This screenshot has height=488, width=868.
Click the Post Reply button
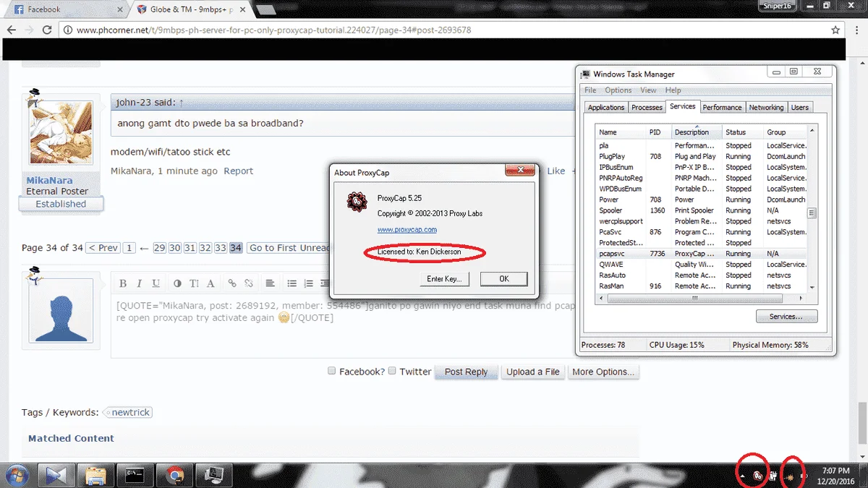(466, 372)
